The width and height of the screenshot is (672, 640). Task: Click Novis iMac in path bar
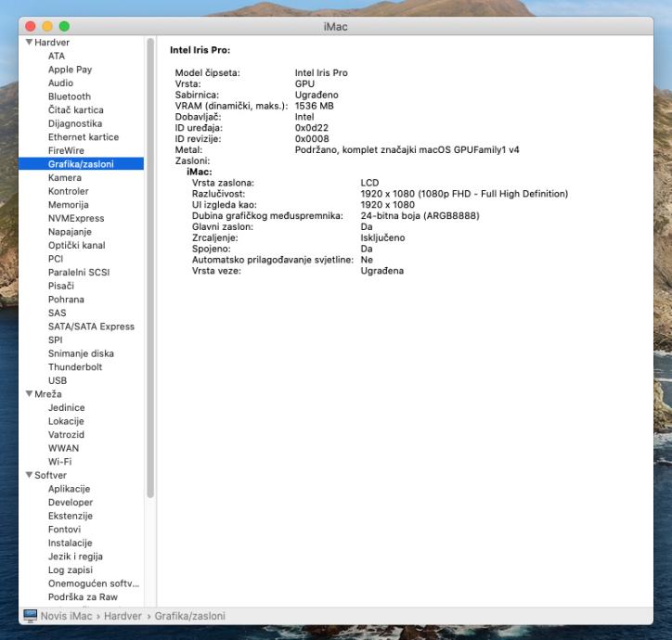[67, 616]
